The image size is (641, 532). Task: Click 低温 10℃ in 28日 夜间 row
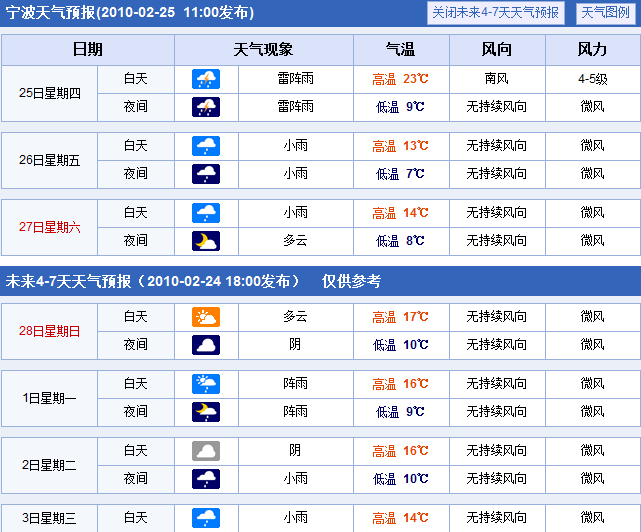400,345
